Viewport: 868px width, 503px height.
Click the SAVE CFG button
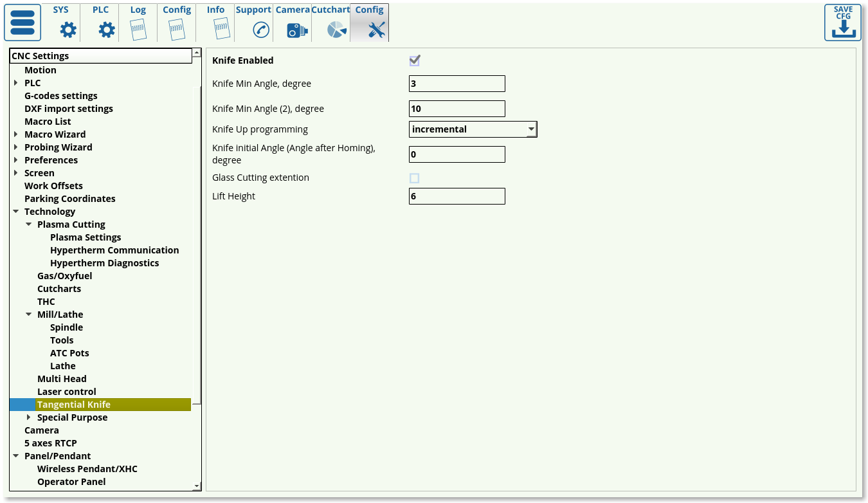pos(842,23)
